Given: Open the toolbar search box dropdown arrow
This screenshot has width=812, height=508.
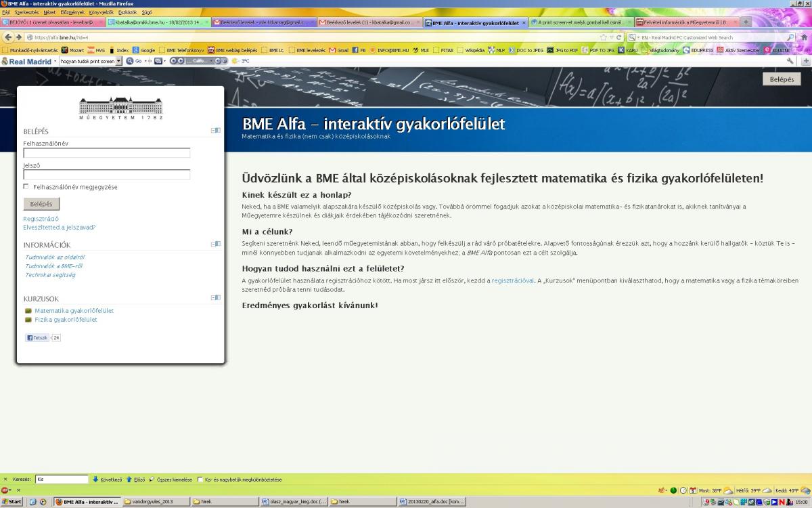Looking at the screenshot, I should pyautogui.click(x=119, y=61).
